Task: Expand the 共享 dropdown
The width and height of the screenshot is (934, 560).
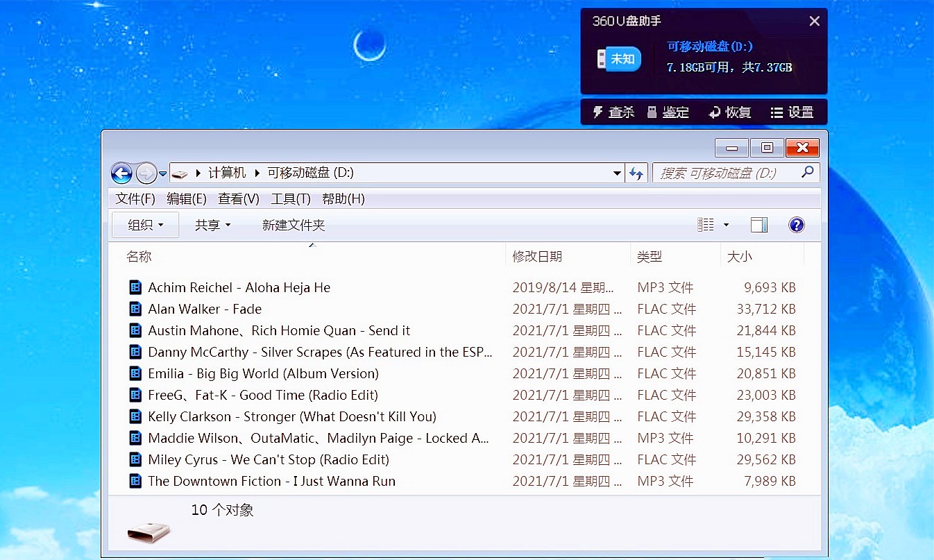Action: click(212, 225)
